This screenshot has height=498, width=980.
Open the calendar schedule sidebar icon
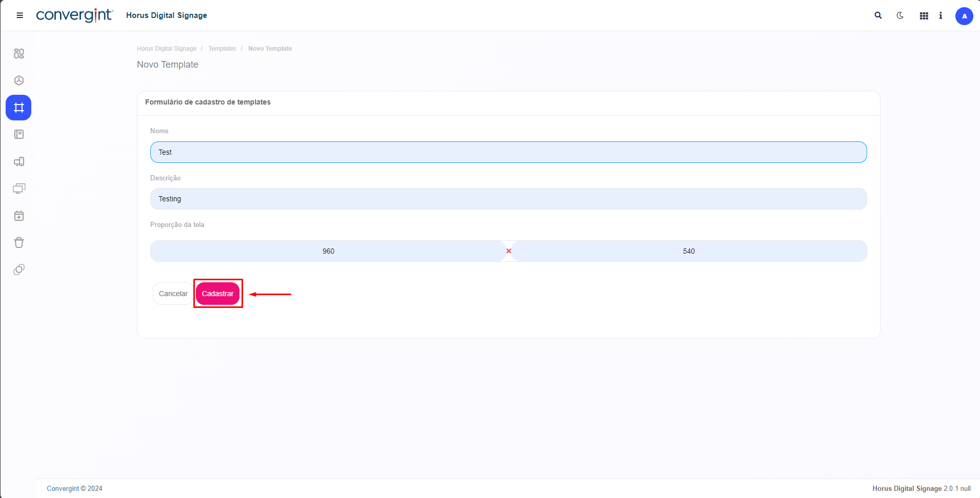click(19, 216)
